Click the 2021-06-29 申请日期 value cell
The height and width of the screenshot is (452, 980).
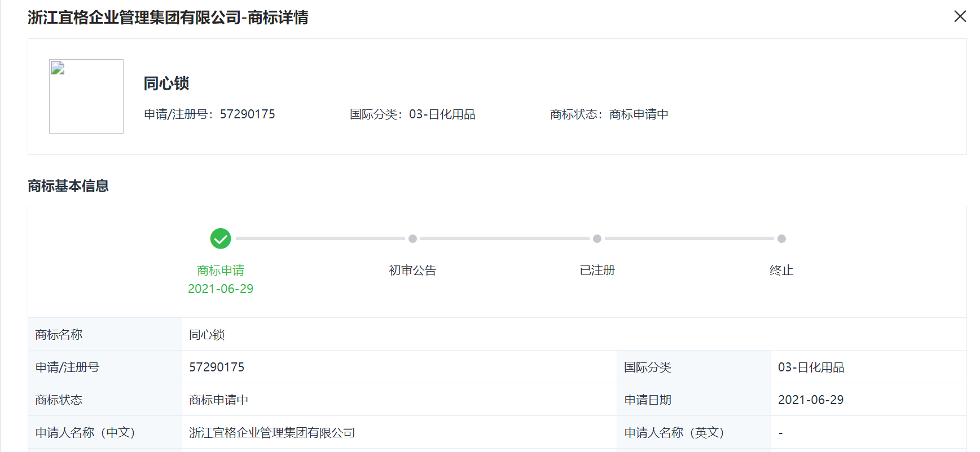click(869, 400)
